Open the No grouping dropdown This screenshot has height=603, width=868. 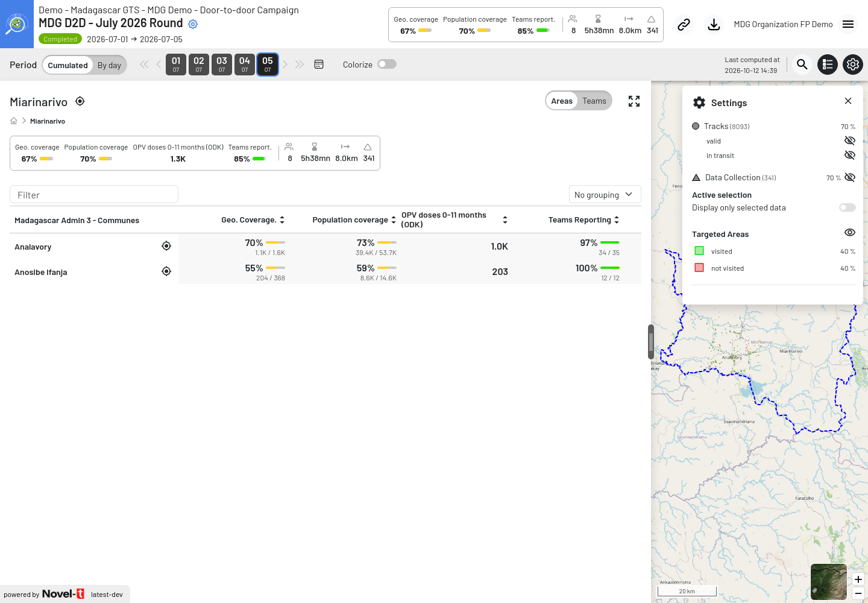click(x=605, y=195)
